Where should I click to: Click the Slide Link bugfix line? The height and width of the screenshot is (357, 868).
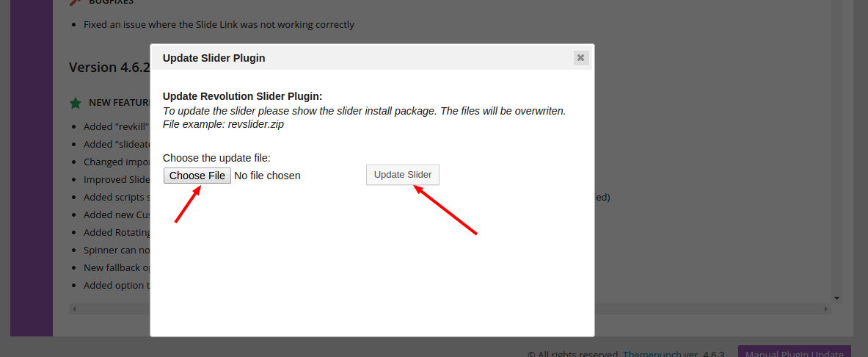click(x=219, y=24)
